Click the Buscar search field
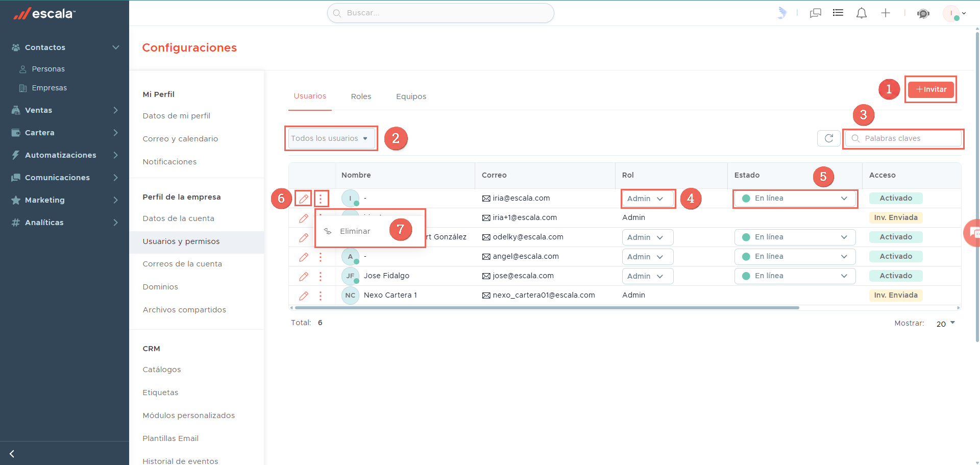The width and height of the screenshot is (980, 465). point(440,13)
